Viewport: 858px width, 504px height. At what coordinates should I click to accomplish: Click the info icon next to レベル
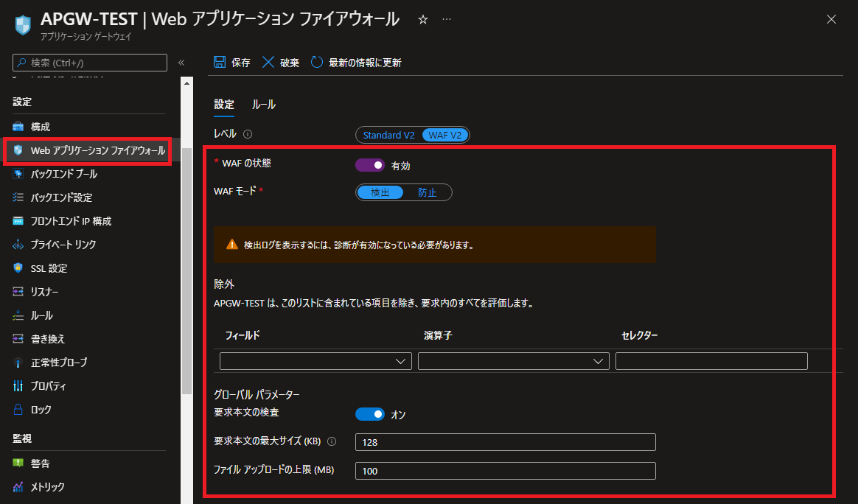(248, 134)
